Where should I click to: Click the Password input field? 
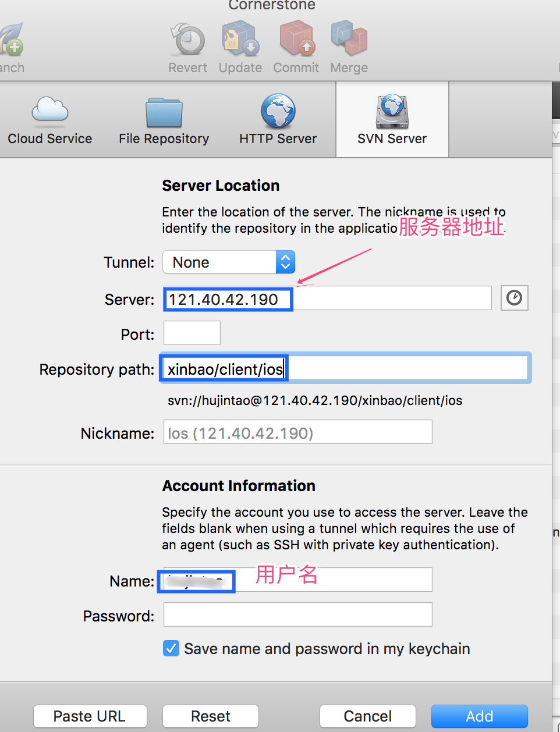point(298,614)
